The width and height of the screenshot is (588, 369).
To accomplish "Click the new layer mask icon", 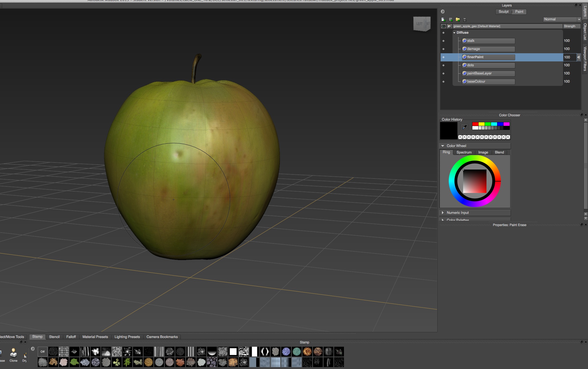I will [451, 20].
